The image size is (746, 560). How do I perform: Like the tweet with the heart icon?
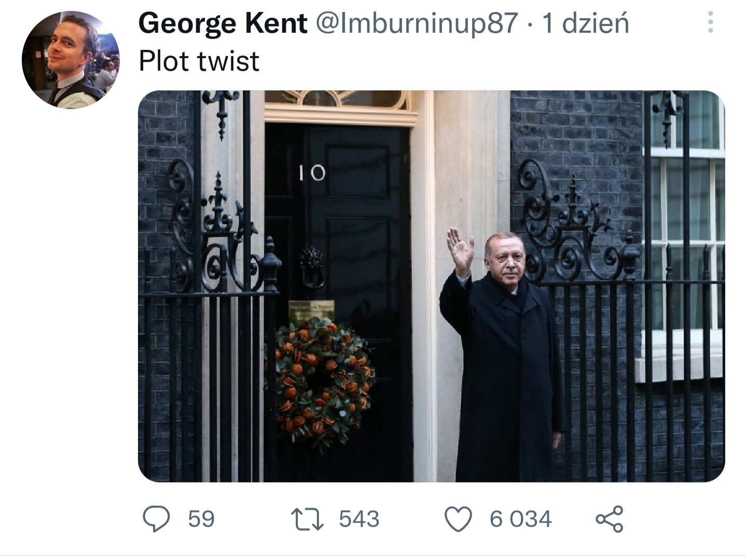point(459,519)
